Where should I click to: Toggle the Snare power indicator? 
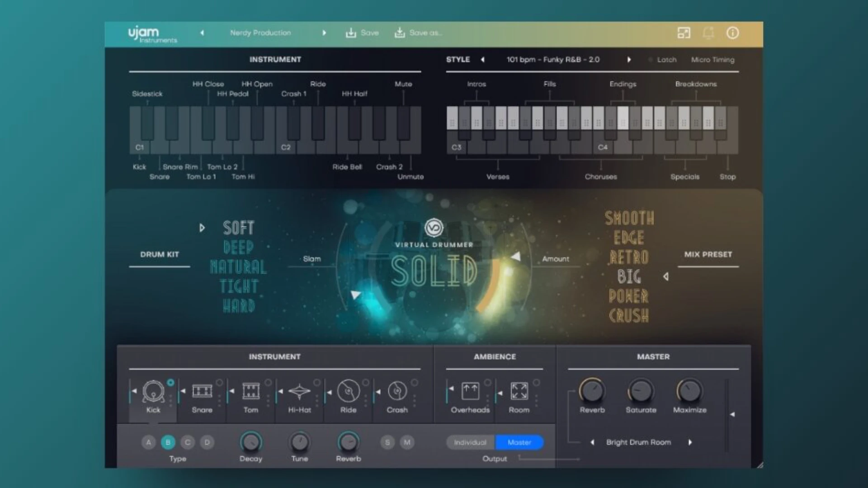(x=219, y=383)
